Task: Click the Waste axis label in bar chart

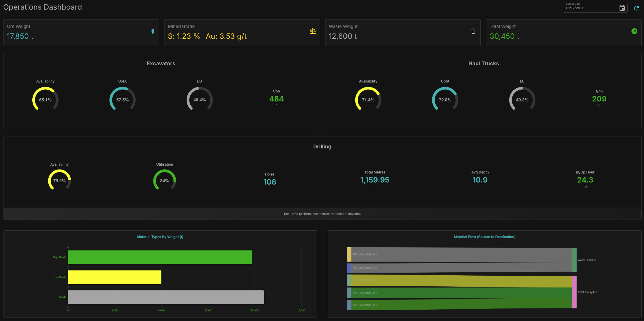Action: (x=63, y=297)
